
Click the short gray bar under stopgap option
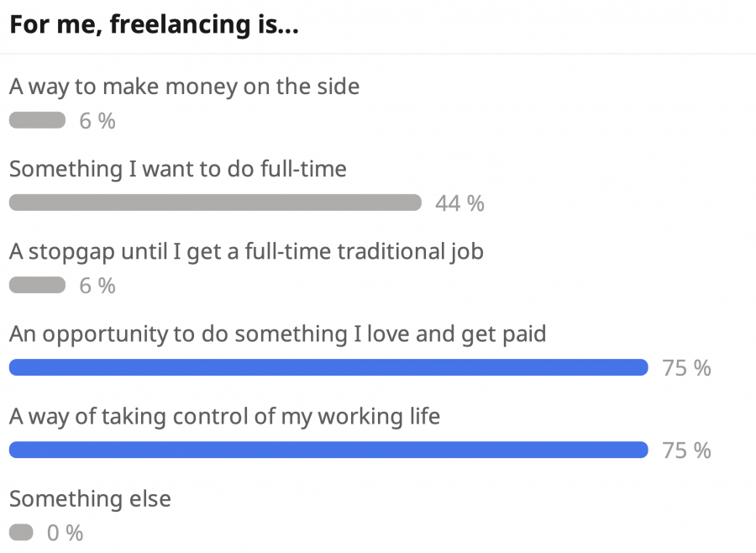(37, 285)
